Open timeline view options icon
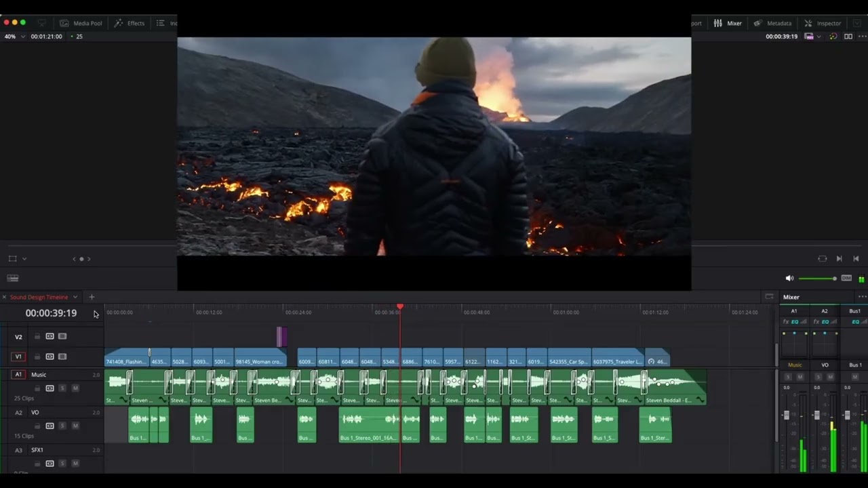Screen dimensions: 868x488 pos(12,278)
